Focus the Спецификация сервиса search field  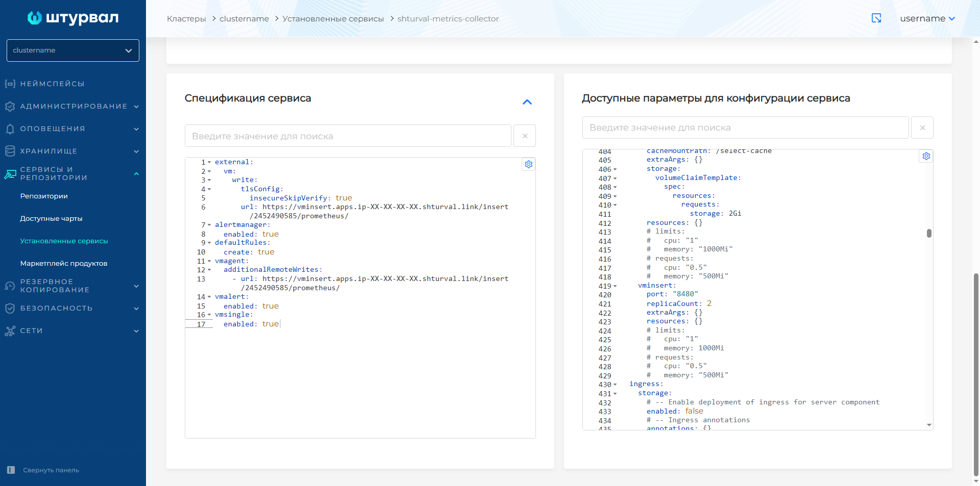coord(348,136)
